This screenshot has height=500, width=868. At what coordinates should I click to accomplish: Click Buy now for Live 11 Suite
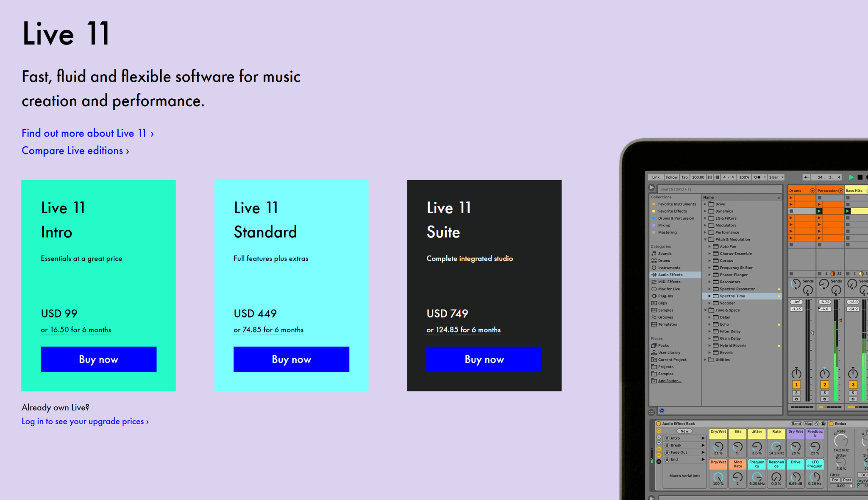click(484, 359)
